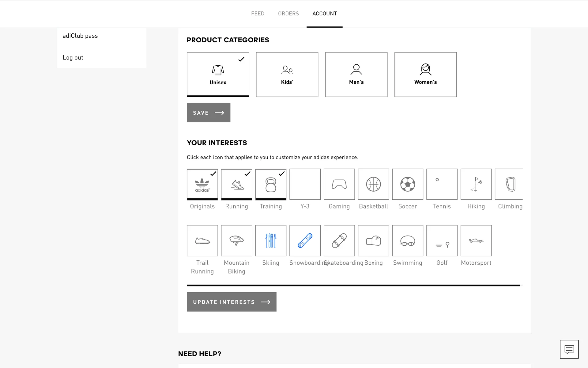The height and width of the screenshot is (368, 588).
Task: Choose the Basketball interest icon
Action: click(x=373, y=184)
